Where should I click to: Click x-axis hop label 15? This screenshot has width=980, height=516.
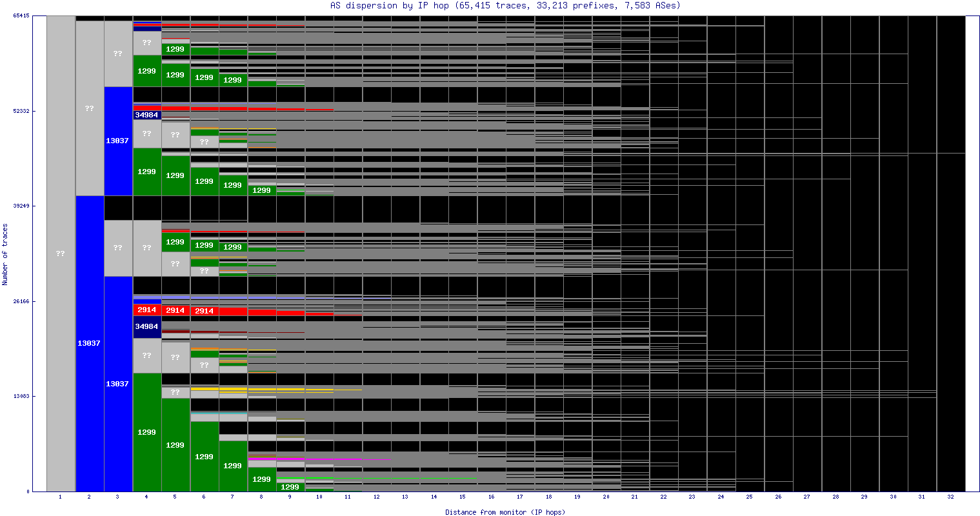click(463, 497)
